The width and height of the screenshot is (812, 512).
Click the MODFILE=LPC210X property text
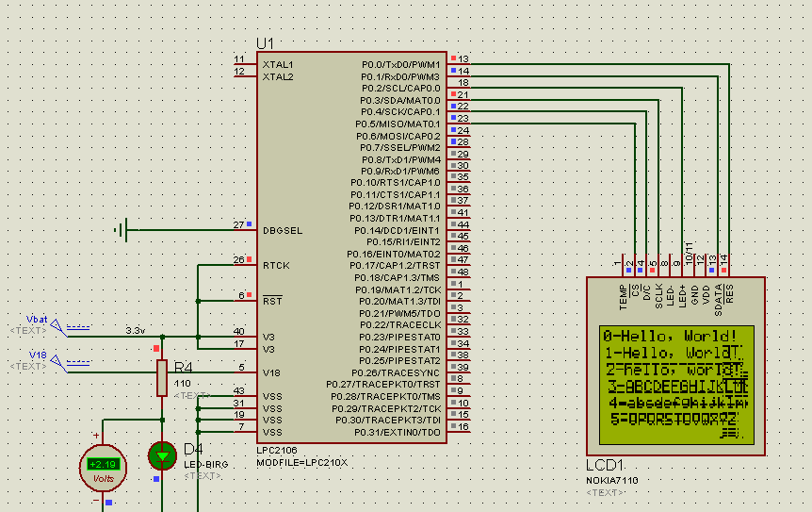click(x=302, y=462)
